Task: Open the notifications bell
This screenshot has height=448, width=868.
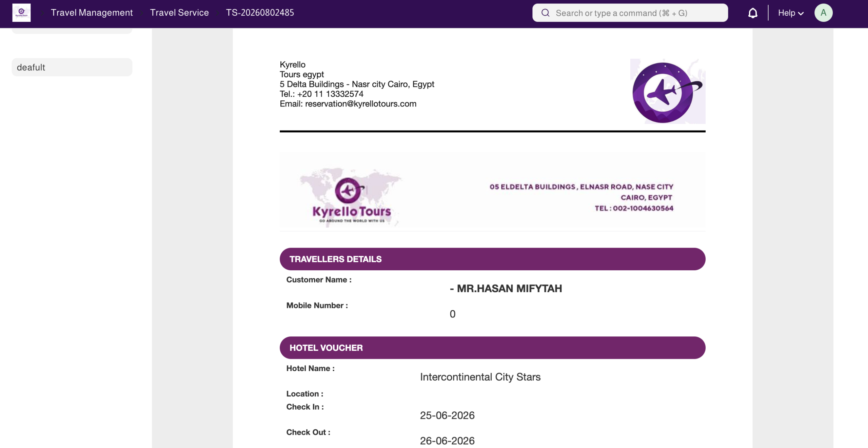Action: click(753, 13)
